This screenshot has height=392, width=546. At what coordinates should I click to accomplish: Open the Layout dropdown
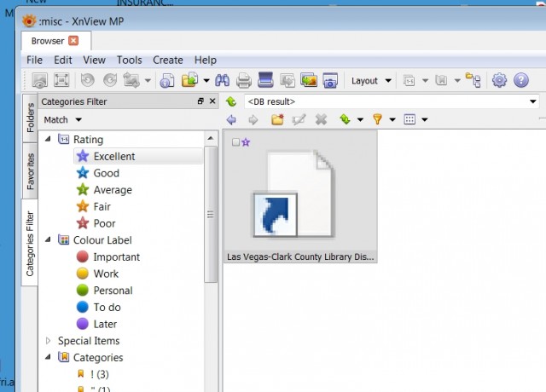click(x=371, y=81)
